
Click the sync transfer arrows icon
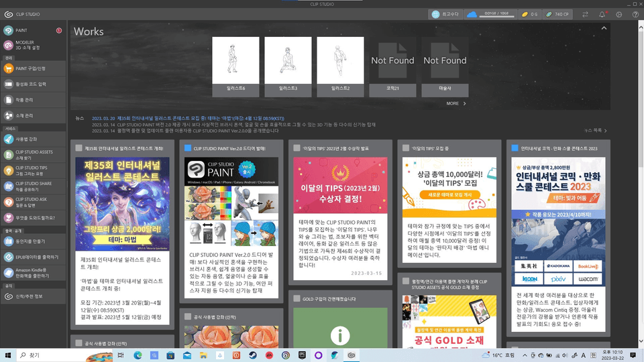point(585,14)
